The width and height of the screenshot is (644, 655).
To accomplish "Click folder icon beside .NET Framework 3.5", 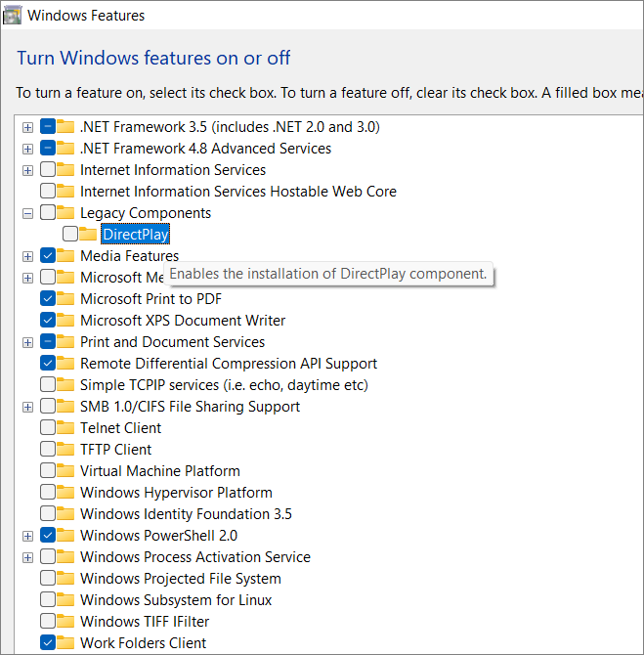I will pyautogui.click(x=65, y=126).
